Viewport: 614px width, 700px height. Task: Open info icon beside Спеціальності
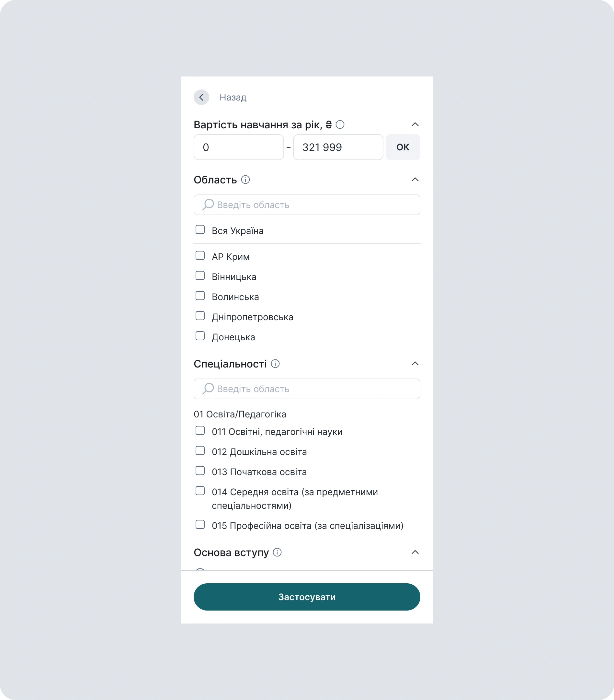275,364
